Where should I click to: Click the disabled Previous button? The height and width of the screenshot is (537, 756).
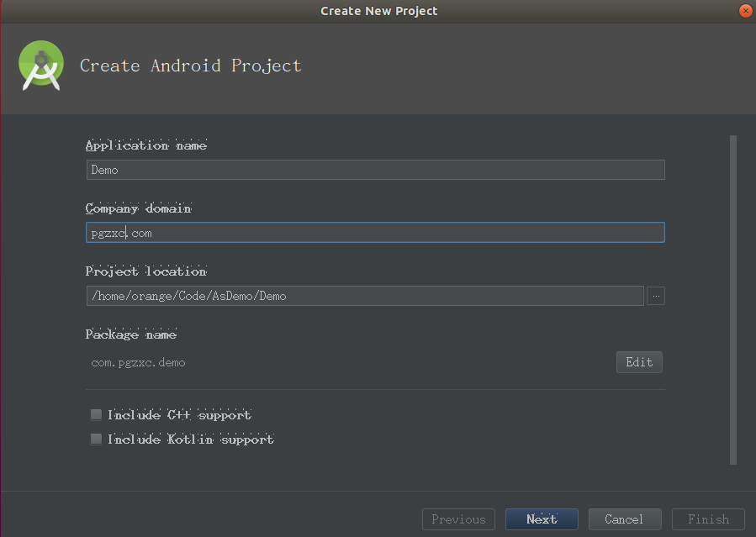click(x=458, y=519)
